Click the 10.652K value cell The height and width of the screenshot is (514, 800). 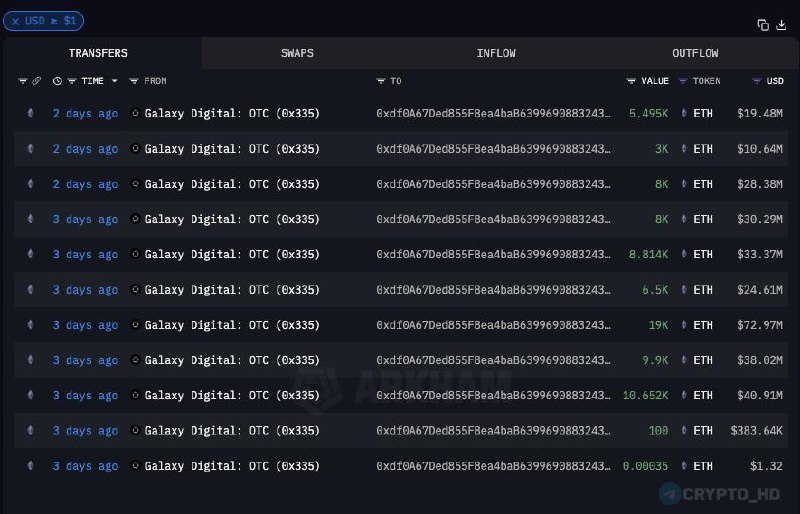point(645,395)
